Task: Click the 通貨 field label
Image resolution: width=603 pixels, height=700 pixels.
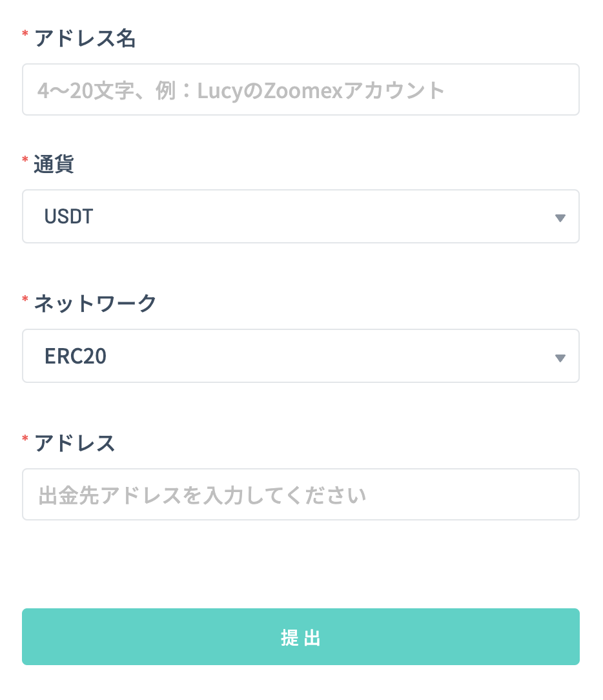Action: (54, 164)
